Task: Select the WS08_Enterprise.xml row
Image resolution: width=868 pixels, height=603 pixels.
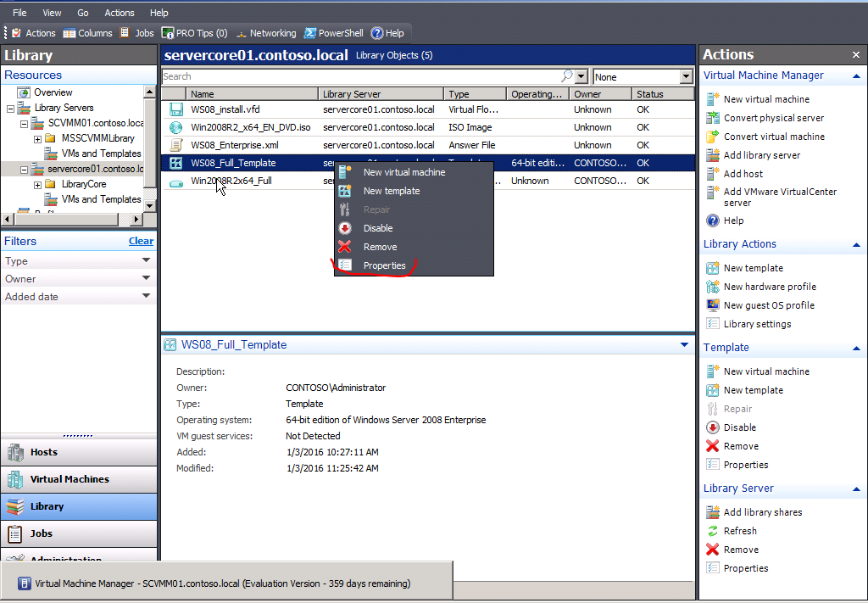Action: click(428, 145)
